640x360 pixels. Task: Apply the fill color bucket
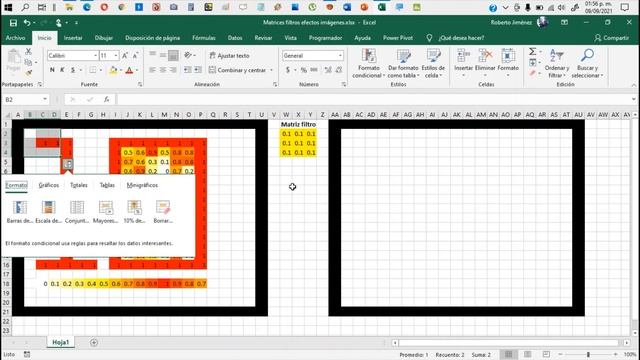click(x=113, y=70)
